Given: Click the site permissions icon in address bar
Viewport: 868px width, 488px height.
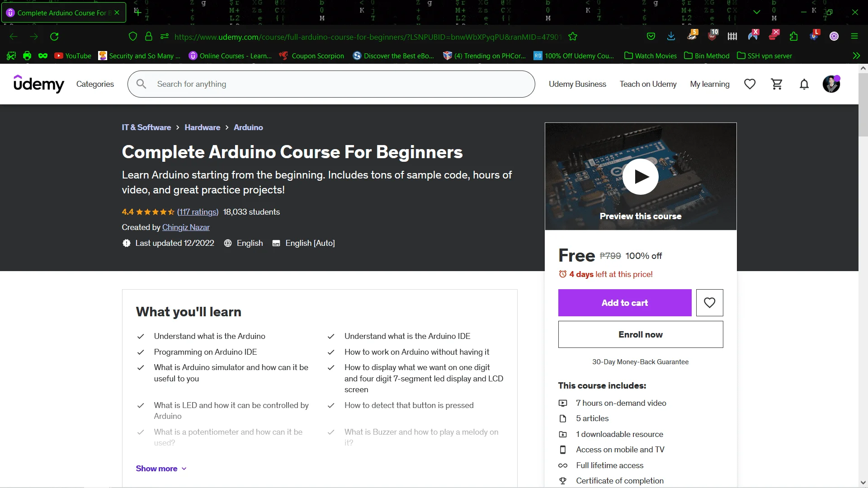Looking at the screenshot, I should [165, 37].
